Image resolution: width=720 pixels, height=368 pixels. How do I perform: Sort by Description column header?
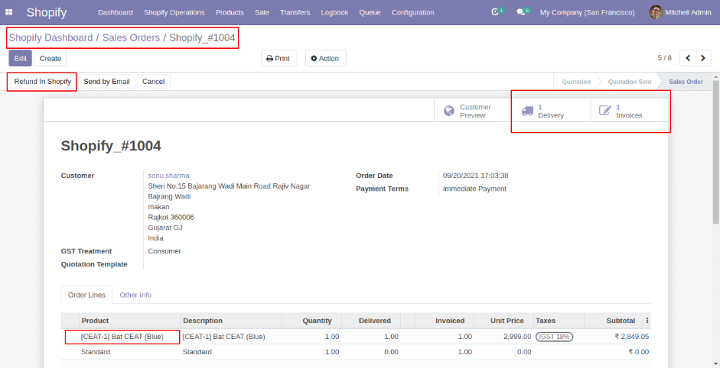tap(202, 321)
